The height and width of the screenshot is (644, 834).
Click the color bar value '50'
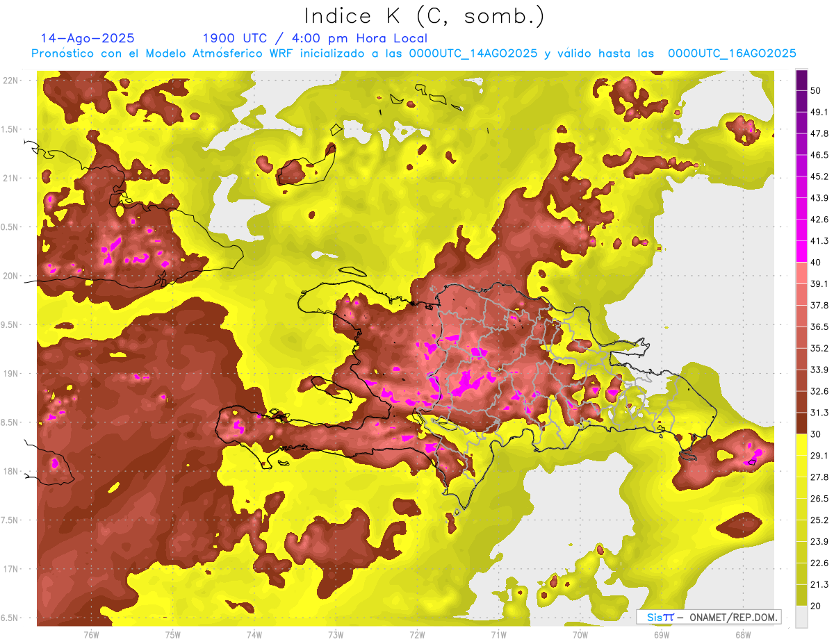pos(817,90)
